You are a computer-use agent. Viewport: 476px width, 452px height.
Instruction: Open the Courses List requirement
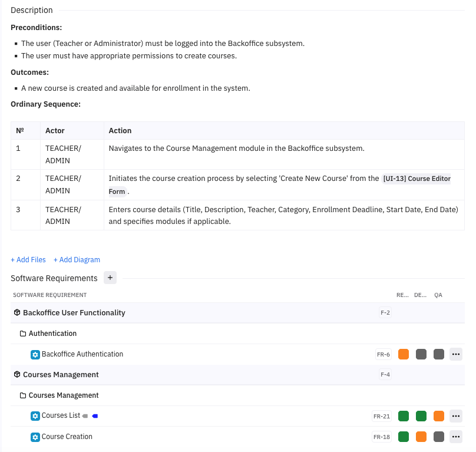click(61, 415)
